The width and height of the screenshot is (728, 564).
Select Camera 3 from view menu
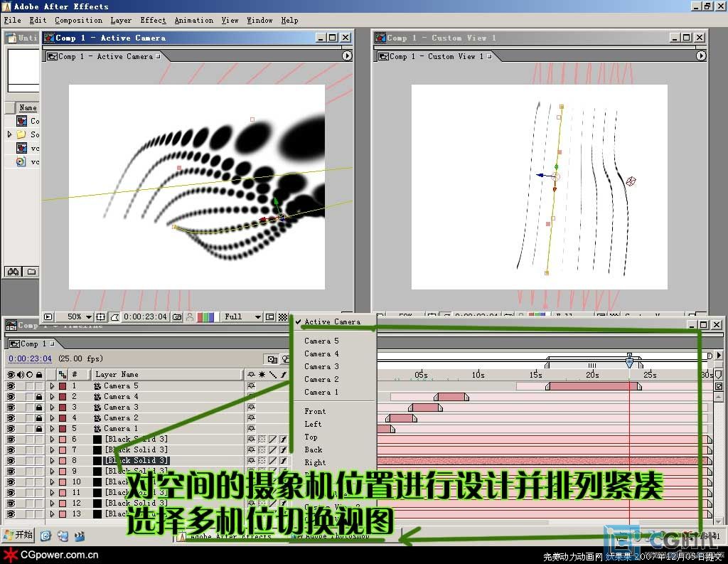(x=321, y=366)
